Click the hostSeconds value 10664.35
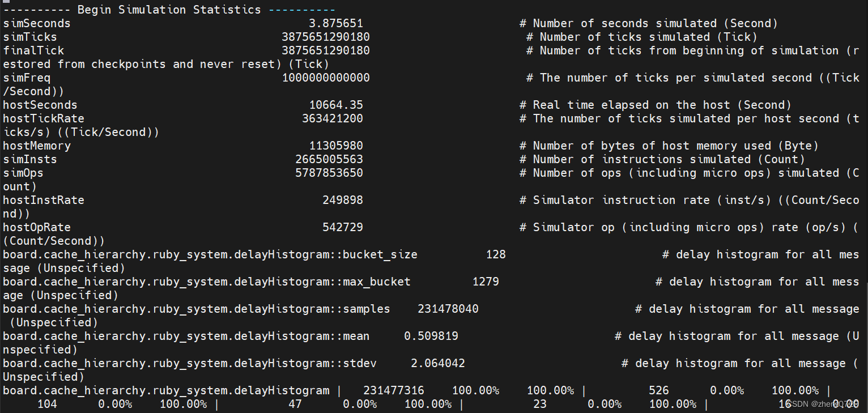Image resolution: width=868 pixels, height=413 pixels. (336, 105)
